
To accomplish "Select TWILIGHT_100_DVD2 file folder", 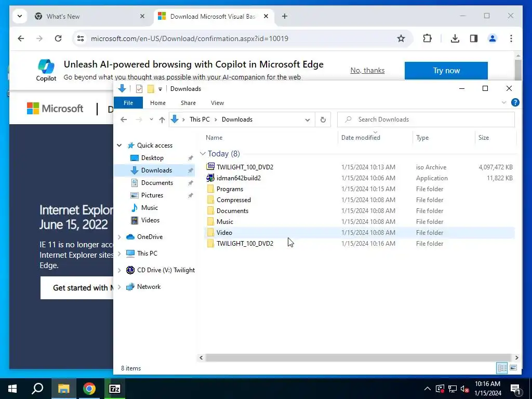I will pyautogui.click(x=360, y=243).
